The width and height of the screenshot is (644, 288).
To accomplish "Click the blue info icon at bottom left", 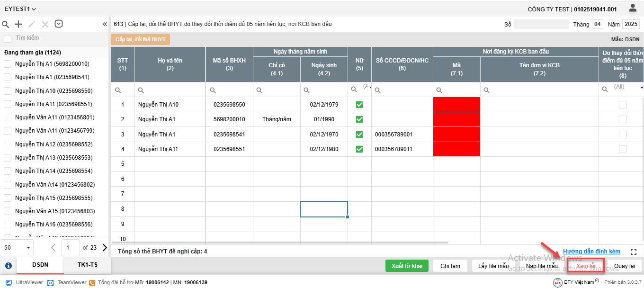I will coord(8,266).
